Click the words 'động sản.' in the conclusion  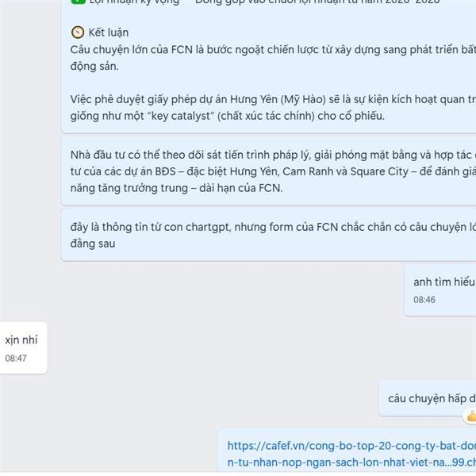click(x=94, y=66)
